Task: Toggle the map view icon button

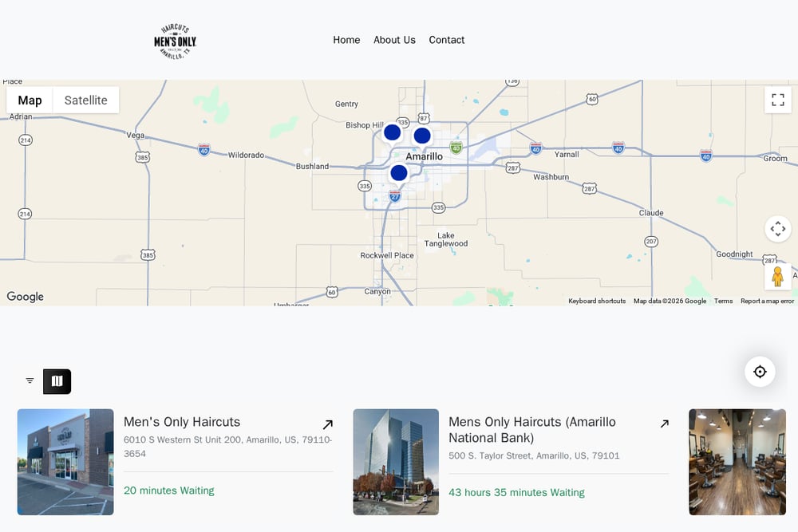Action: [57, 381]
